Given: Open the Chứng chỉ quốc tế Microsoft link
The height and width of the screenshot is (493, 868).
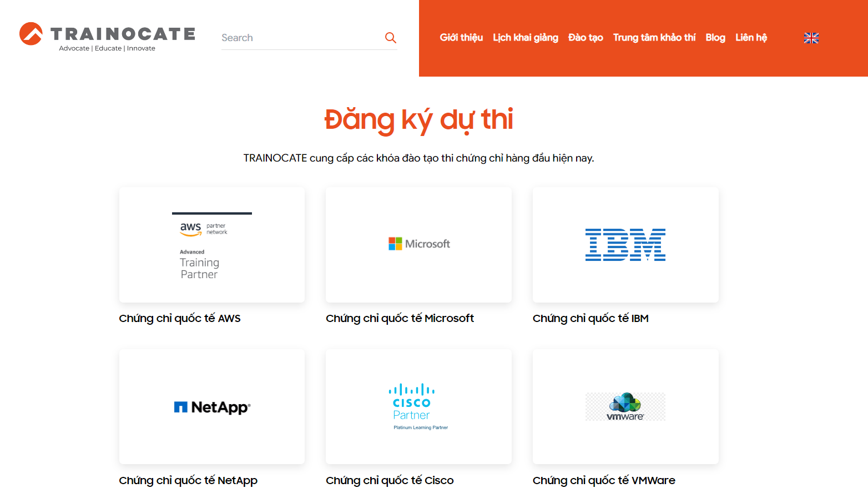Looking at the screenshot, I should (400, 319).
